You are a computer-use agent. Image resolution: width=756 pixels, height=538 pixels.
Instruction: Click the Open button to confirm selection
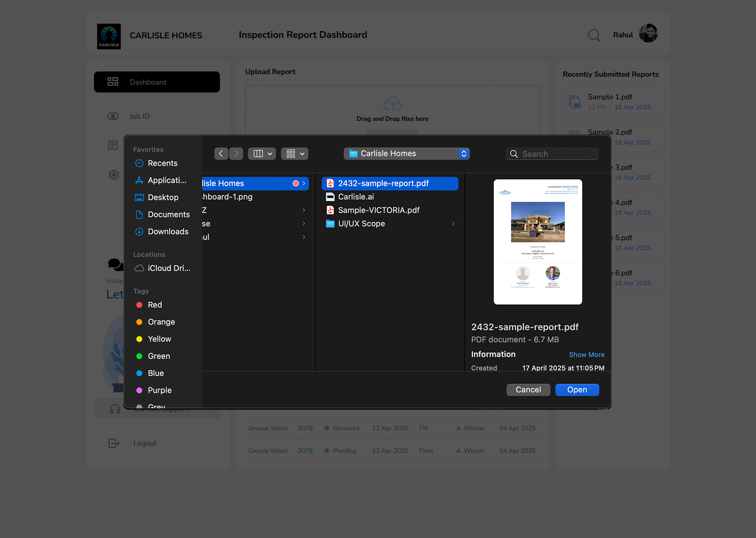pyautogui.click(x=577, y=389)
